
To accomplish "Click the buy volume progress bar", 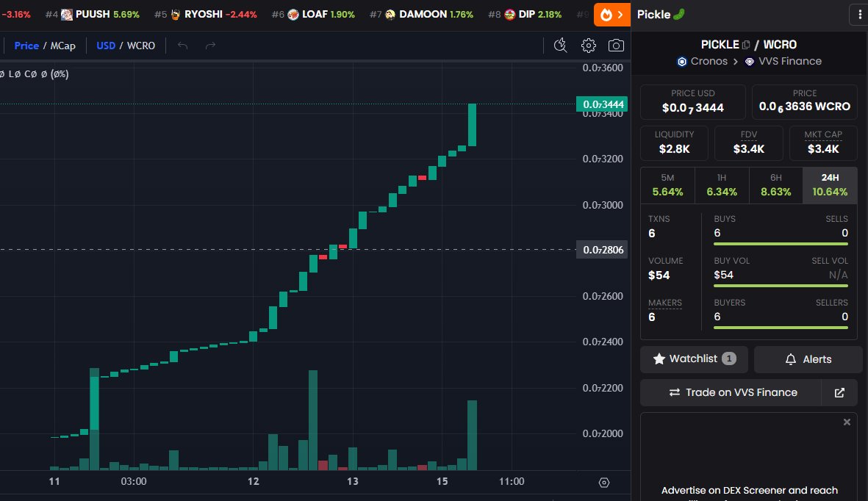I will tap(781, 286).
